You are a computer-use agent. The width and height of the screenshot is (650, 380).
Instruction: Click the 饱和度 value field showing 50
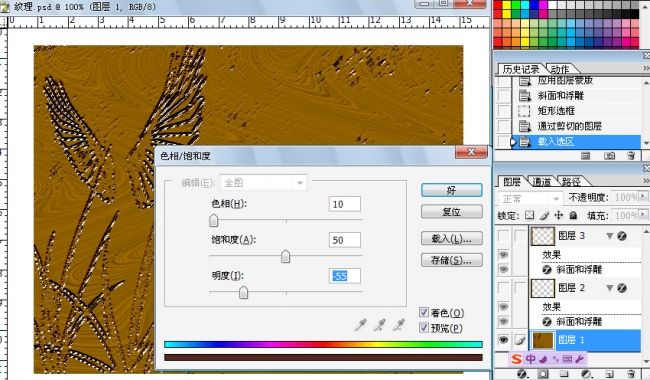coord(344,240)
